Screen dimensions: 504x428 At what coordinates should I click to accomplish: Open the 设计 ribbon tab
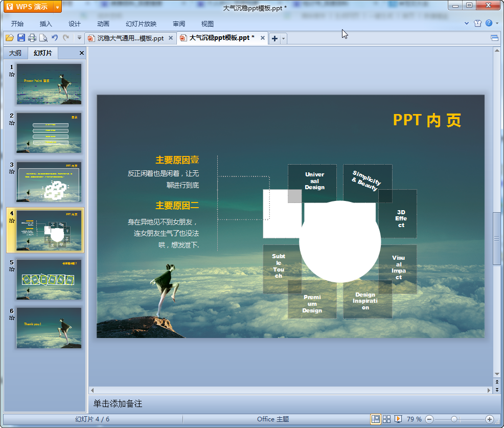pyautogui.click(x=75, y=24)
